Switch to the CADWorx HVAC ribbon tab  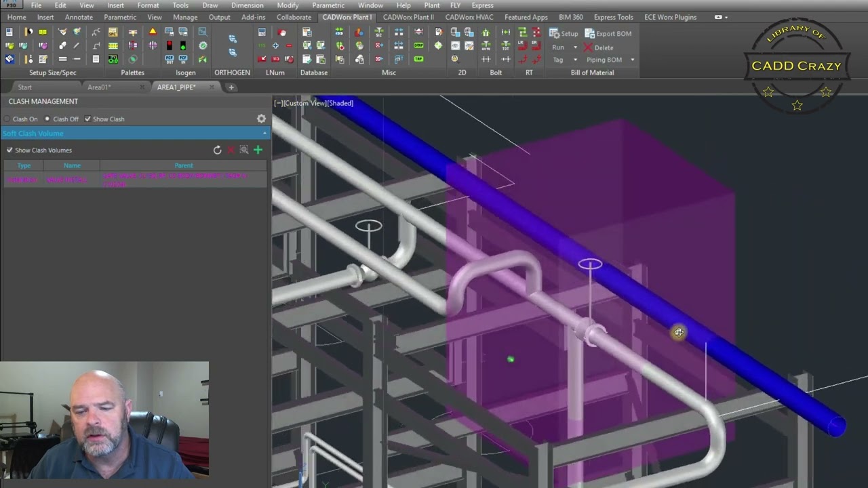point(469,17)
